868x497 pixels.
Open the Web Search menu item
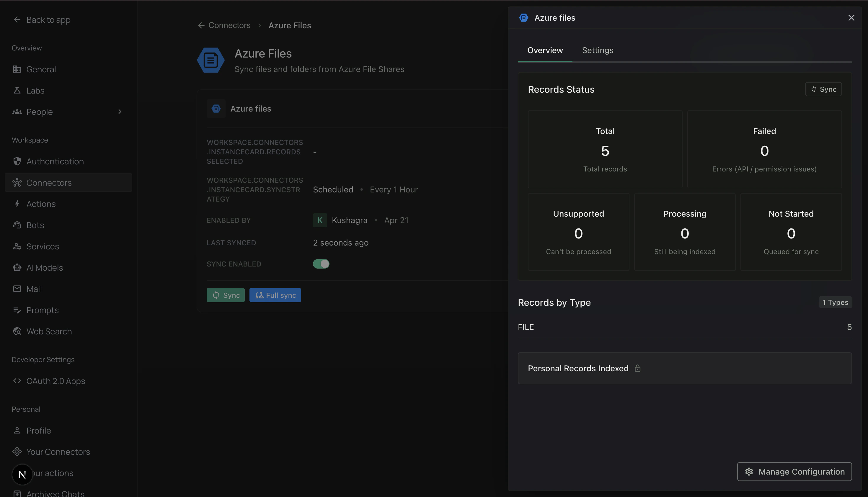click(68, 331)
